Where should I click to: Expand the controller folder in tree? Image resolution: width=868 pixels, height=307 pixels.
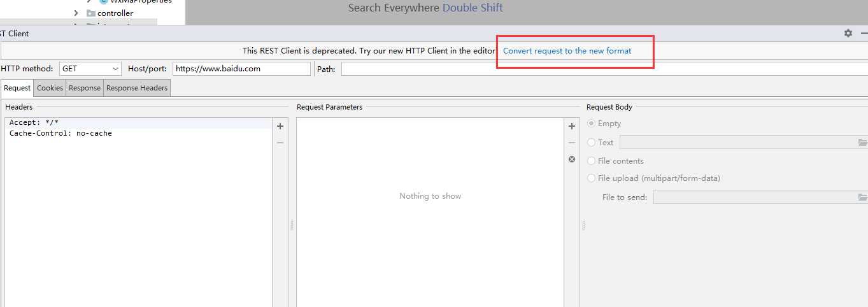tap(76, 13)
